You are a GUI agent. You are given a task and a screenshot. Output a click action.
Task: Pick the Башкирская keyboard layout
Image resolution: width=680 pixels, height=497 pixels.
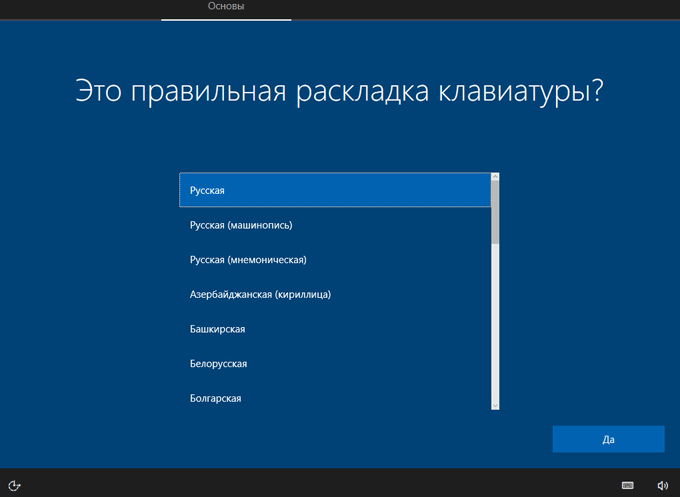pos(335,329)
